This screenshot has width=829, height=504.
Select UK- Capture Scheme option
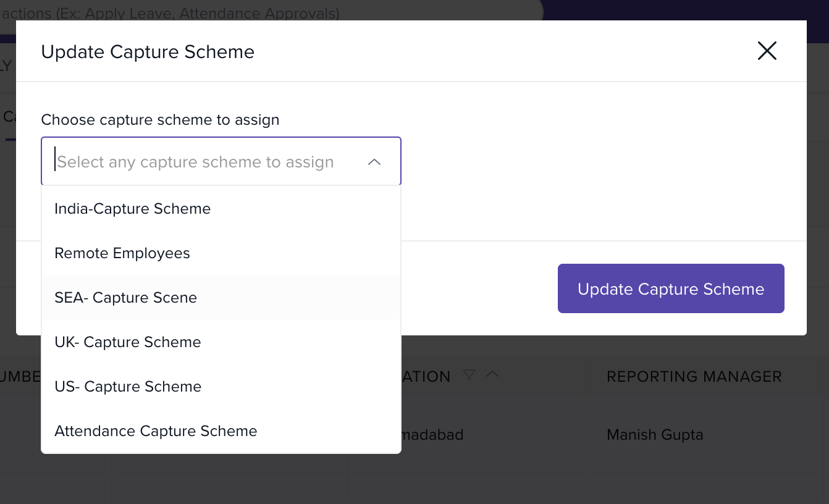128,342
